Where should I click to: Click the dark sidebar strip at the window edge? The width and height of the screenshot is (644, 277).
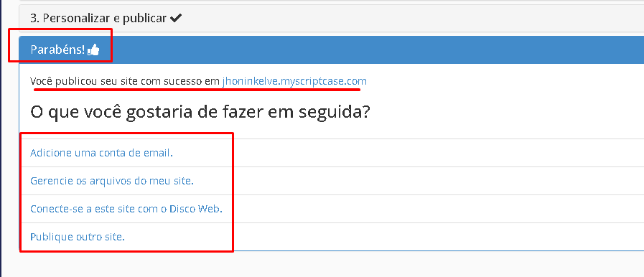pos(1,138)
